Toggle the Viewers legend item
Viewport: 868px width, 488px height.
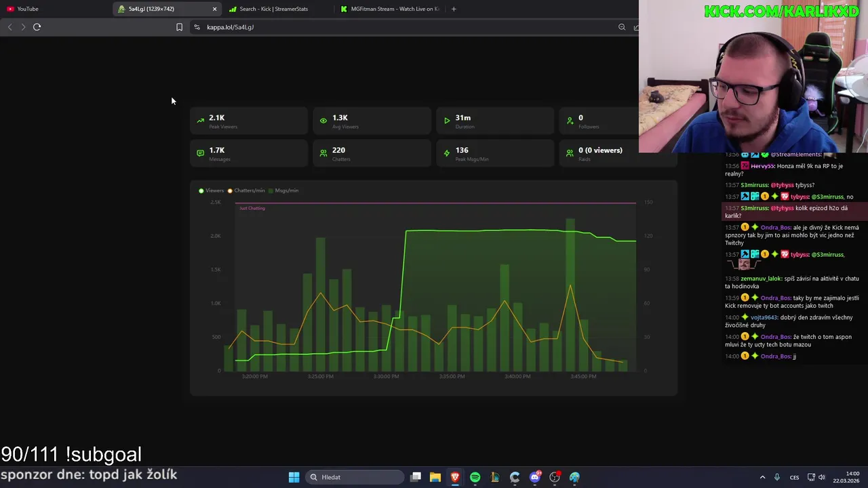coord(211,190)
